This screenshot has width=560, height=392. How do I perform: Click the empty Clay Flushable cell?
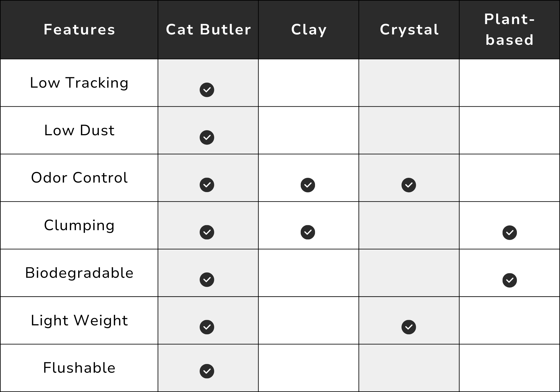pyautogui.click(x=309, y=368)
